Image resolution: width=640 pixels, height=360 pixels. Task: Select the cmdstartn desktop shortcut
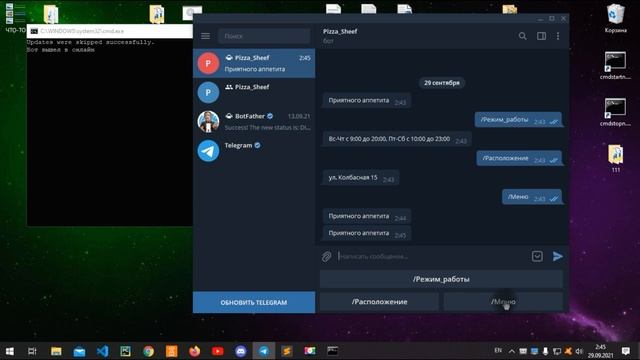[615, 65]
